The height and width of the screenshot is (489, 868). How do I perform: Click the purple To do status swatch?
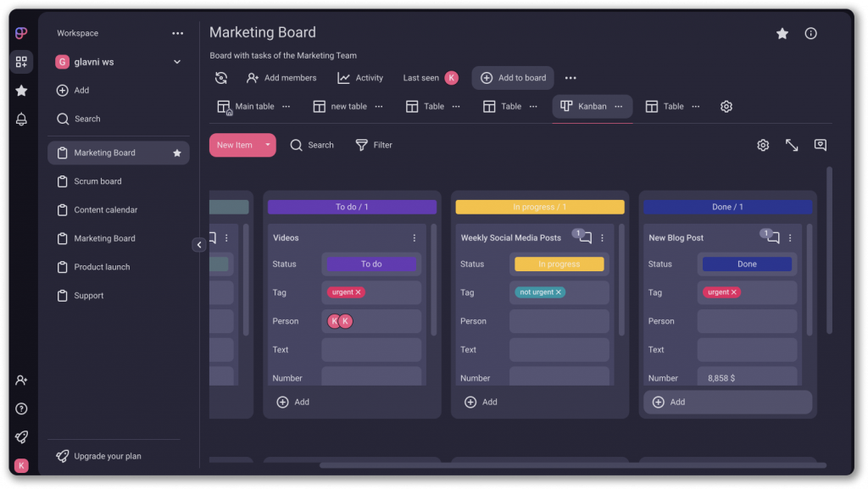[371, 264]
